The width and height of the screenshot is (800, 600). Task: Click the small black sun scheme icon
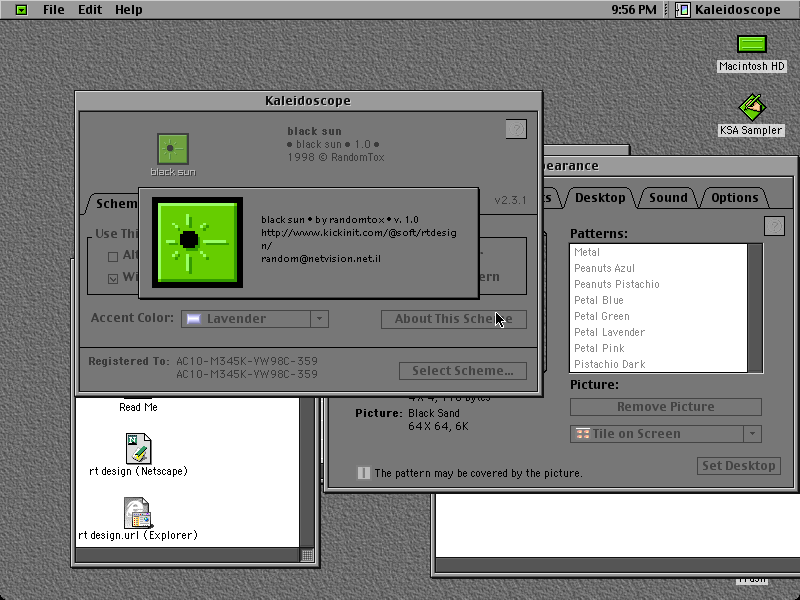pyautogui.click(x=173, y=148)
